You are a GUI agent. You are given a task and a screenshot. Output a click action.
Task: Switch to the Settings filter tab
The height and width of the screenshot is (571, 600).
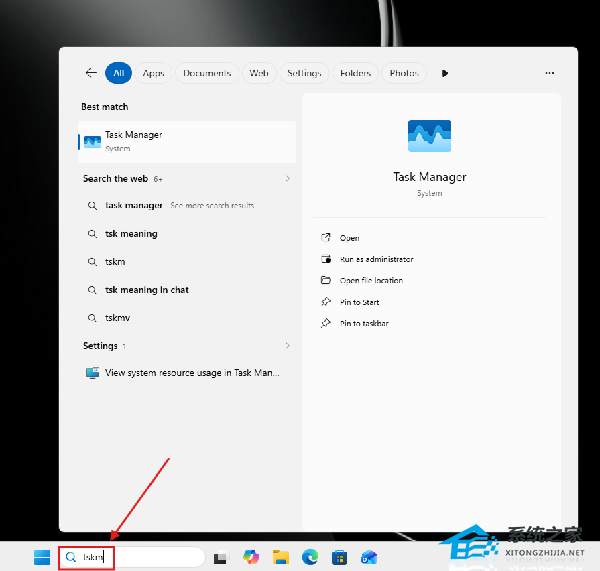[304, 73]
